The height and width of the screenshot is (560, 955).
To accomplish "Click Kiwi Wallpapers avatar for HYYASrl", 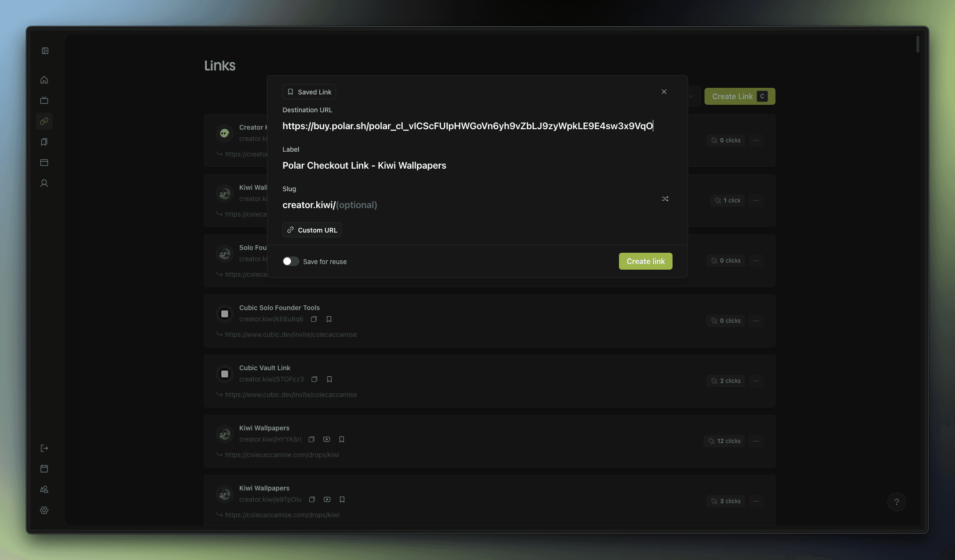I will [225, 434].
